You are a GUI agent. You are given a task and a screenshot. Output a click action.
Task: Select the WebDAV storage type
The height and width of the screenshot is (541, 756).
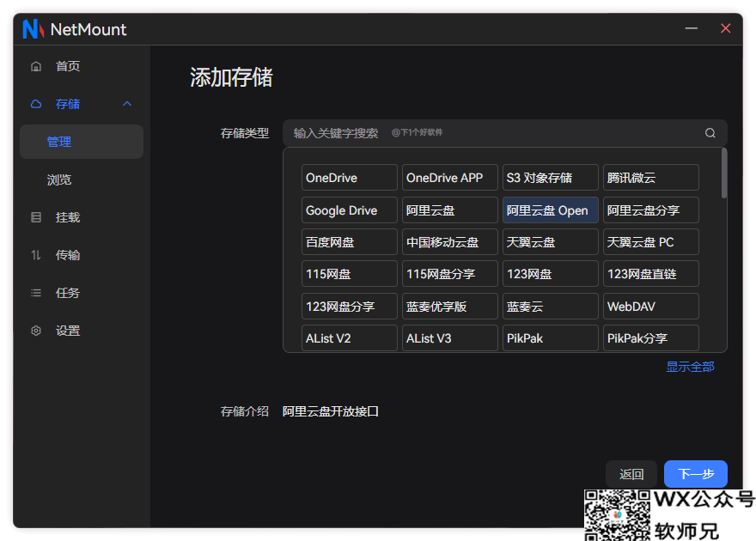[651, 306]
